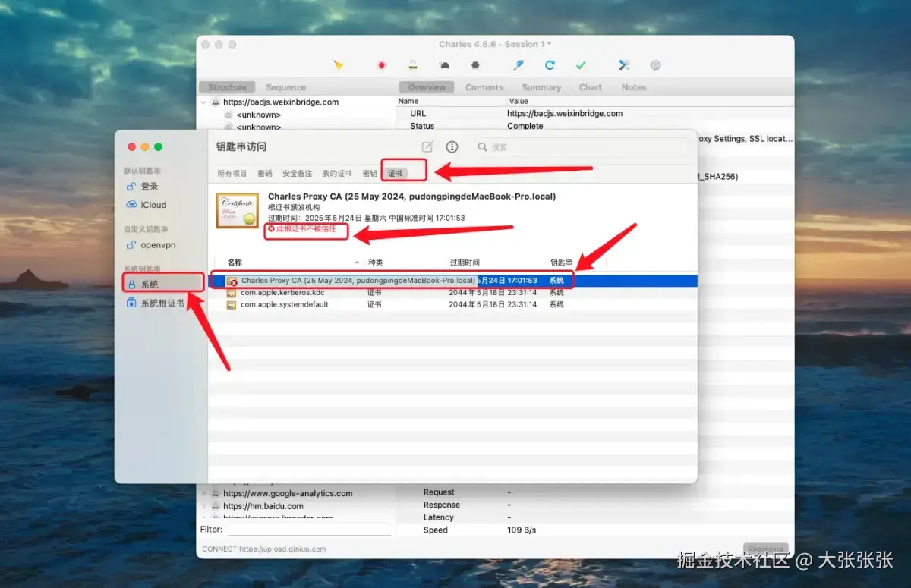Screen dimensions: 911x588
Task: Switch to the 所有项目 category tab
Action: [x=232, y=173]
